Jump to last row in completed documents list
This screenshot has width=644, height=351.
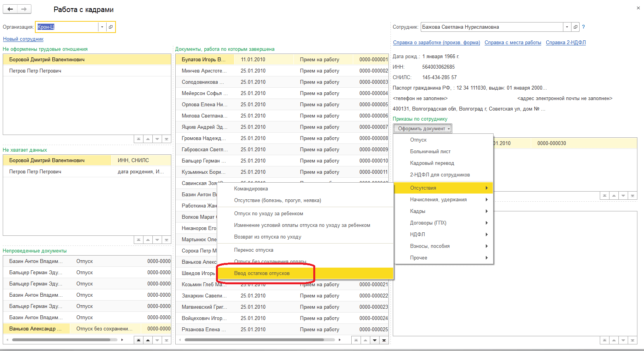click(384, 340)
